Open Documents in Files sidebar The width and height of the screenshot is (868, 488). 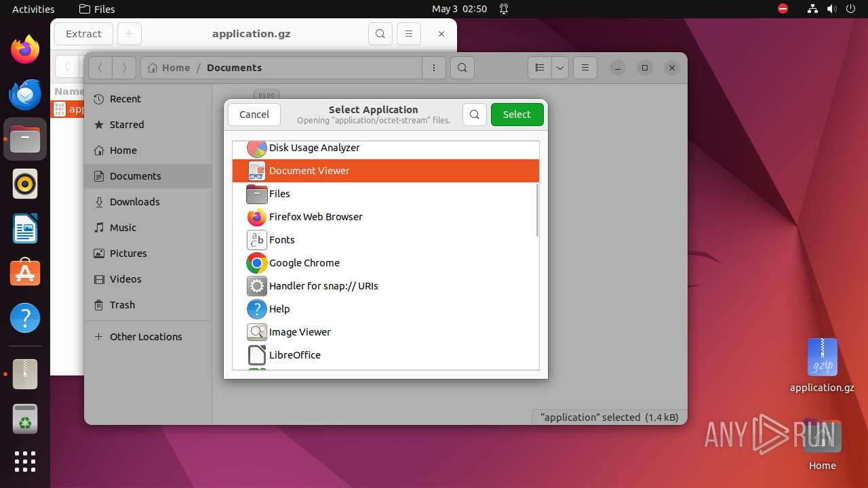[148, 176]
